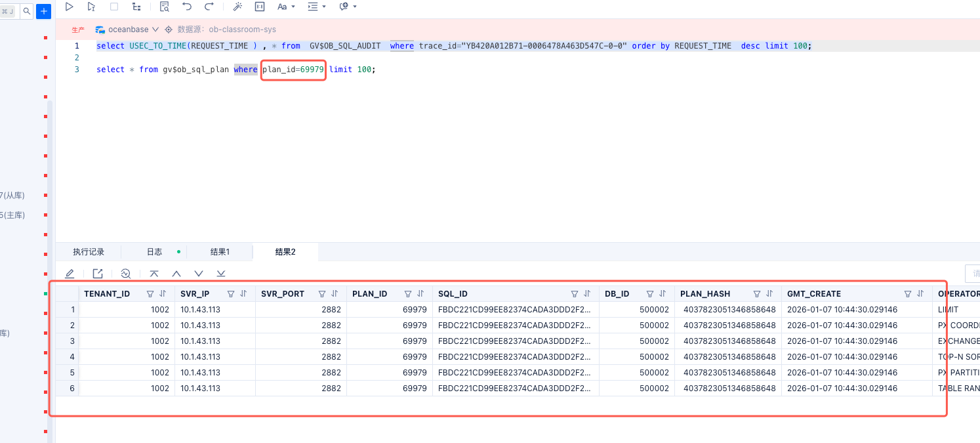Screen dimensions: 980x443
Task: Export results with the export icon
Action: click(98, 274)
